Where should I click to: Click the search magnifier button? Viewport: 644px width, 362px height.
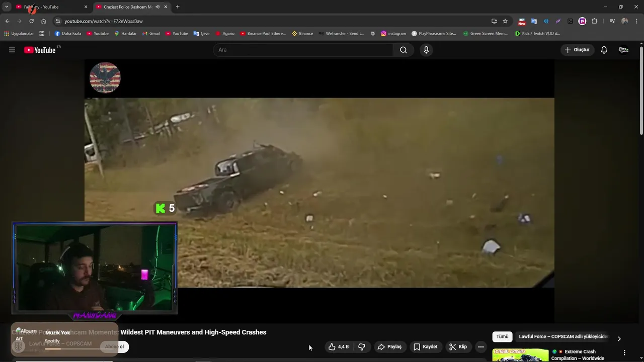[x=404, y=50]
